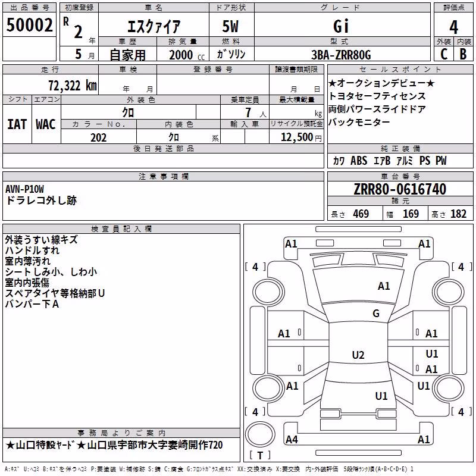Click inspector note 外装うすい線キズ
476x476 pixels.
click(41, 240)
